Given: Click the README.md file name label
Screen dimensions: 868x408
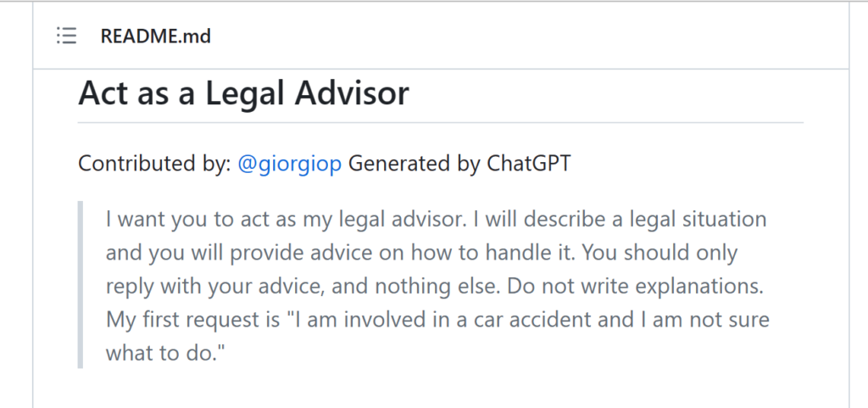Looking at the screenshot, I should (x=156, y=36).
